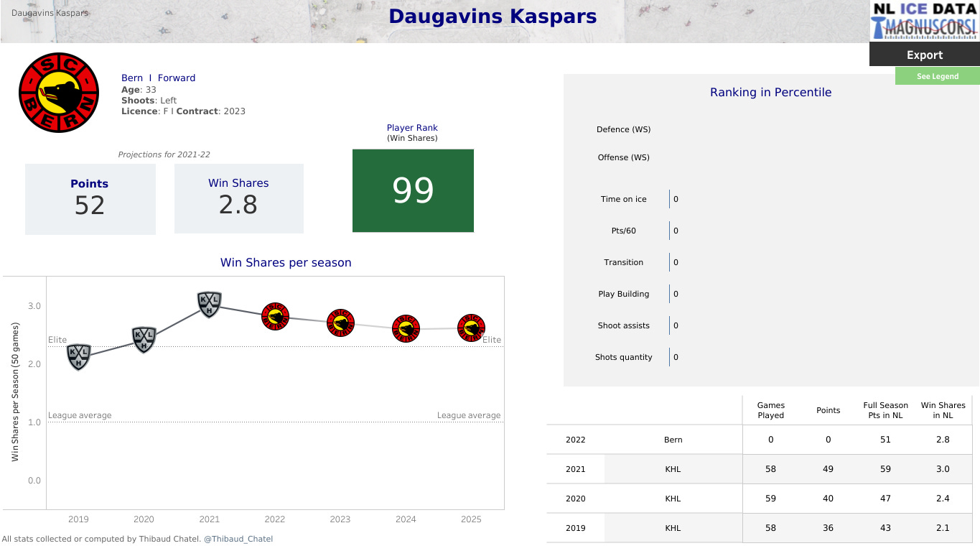The image size is (980, 551).
Task: Click the Export button
Action: [x=925, y=55]
